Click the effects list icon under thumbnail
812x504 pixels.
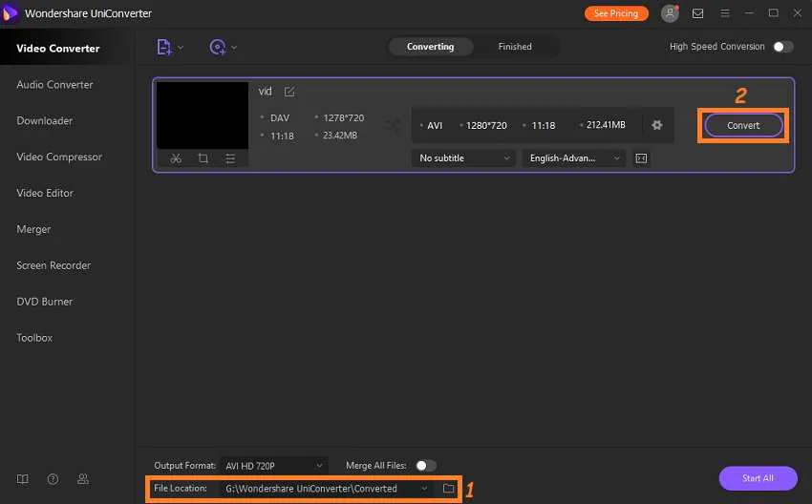[230, 158]
